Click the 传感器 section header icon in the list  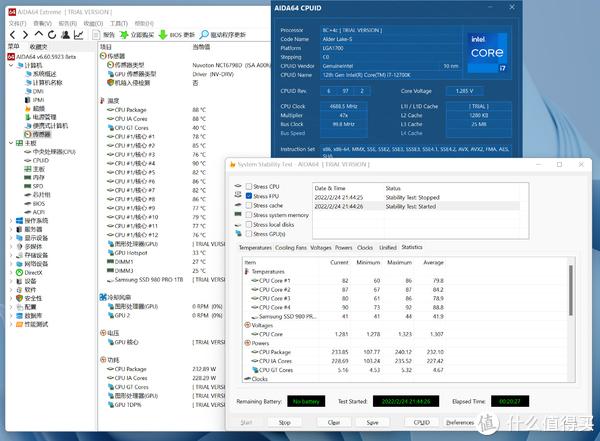click(x=103, y=56)
